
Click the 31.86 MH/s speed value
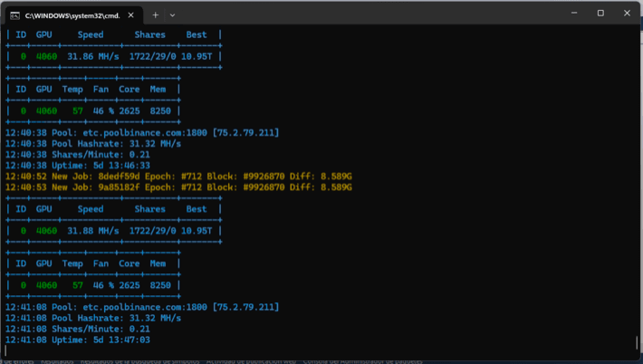(x=93, y=56)
